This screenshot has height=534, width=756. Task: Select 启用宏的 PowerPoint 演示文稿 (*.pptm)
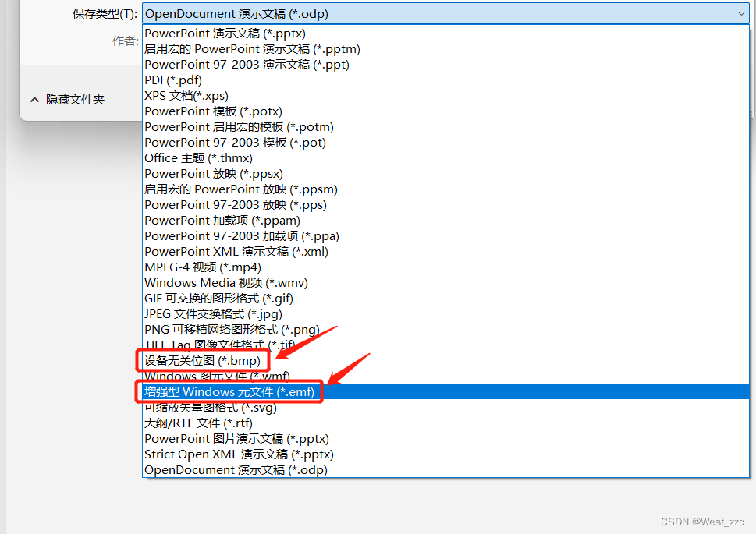click(x=445, y=48)
